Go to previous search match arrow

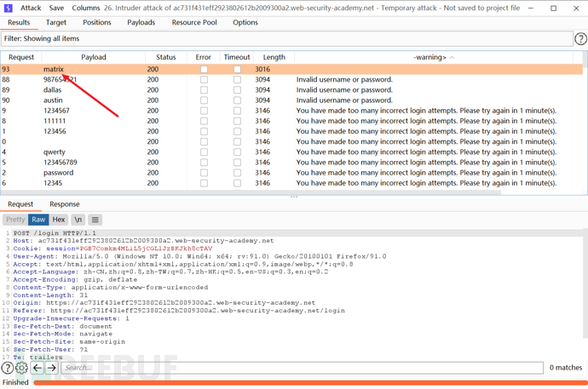(x=37, y=368)
